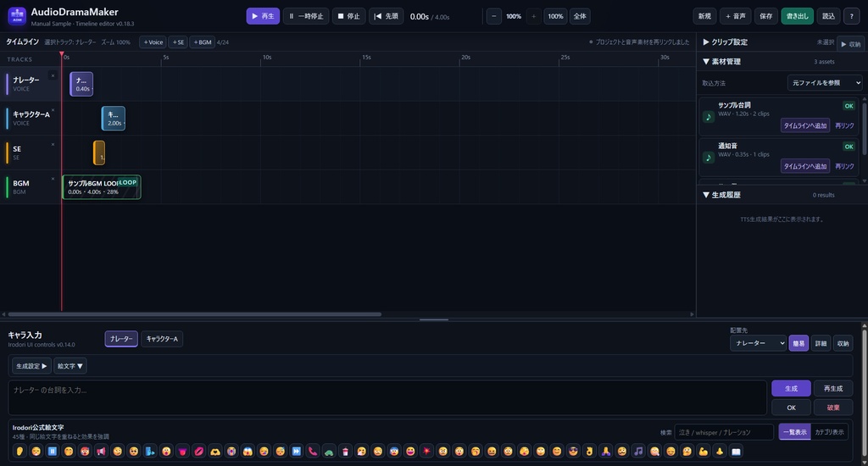Create a new project with 新規
868x466 pixels.
click(x=704, y=16)
